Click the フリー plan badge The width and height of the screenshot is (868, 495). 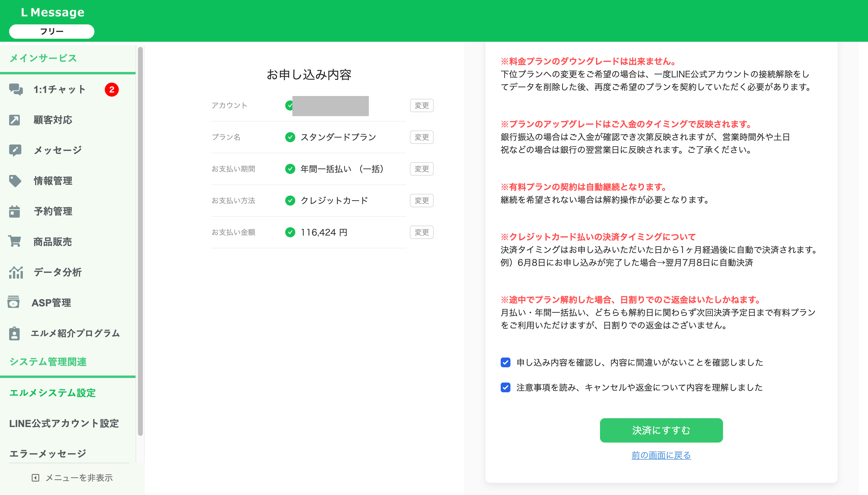tap(51, 31)
